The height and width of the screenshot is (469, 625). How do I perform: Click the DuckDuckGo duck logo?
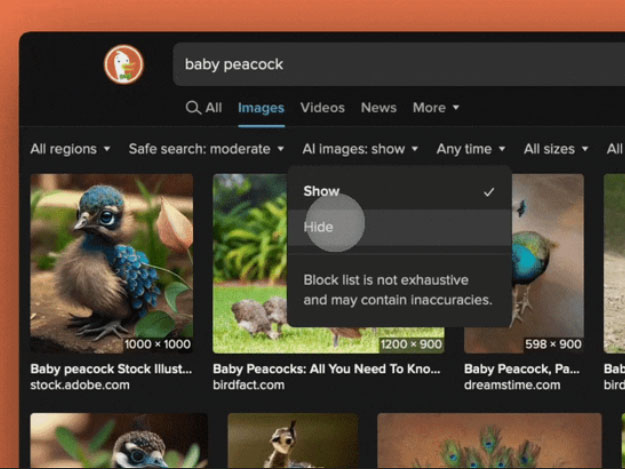coord(124,65)
